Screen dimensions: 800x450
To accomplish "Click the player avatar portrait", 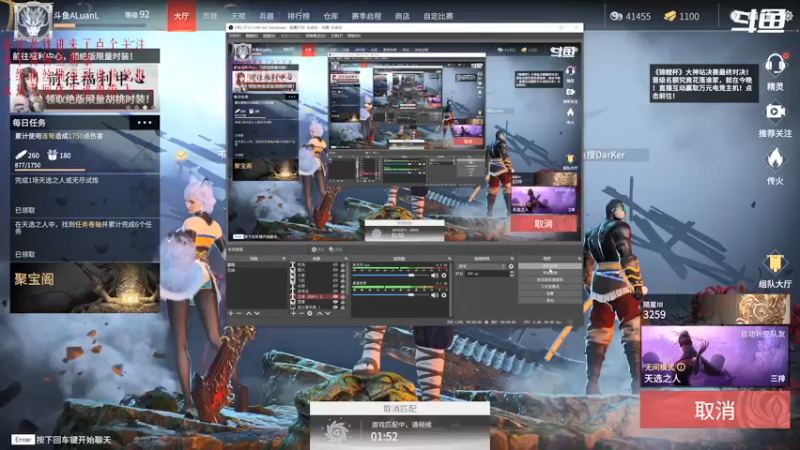I will pos(33,20).
